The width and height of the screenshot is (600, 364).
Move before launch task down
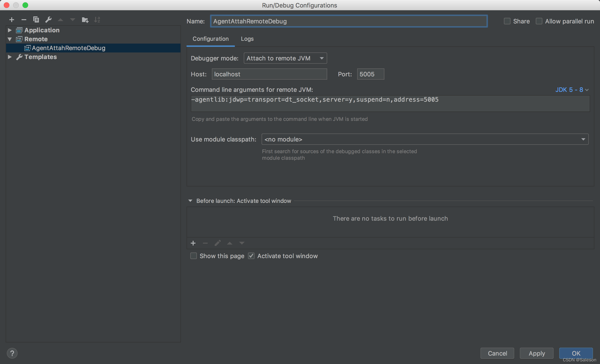[242, 243]
